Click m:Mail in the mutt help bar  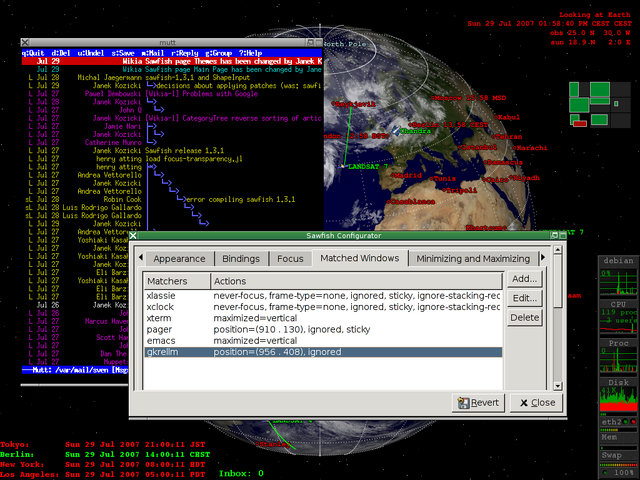click(153, 53)
